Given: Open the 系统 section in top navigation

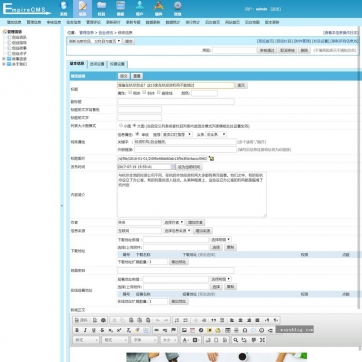Looking at the screenshot, I should [x=63, y=9].
